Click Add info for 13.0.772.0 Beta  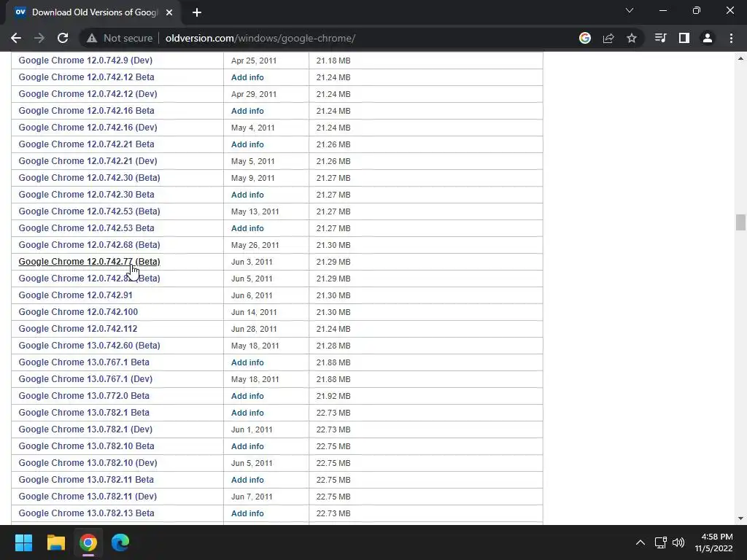(247, 396)
